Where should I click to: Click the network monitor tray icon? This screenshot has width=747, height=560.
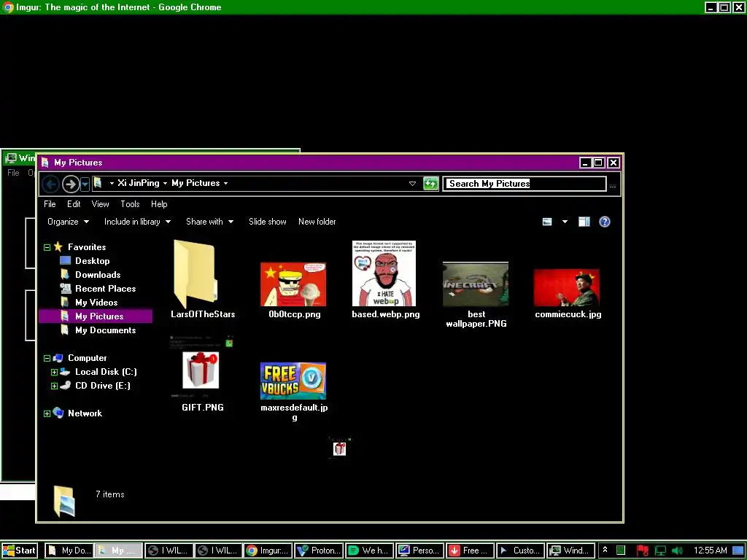pos(660,551)
